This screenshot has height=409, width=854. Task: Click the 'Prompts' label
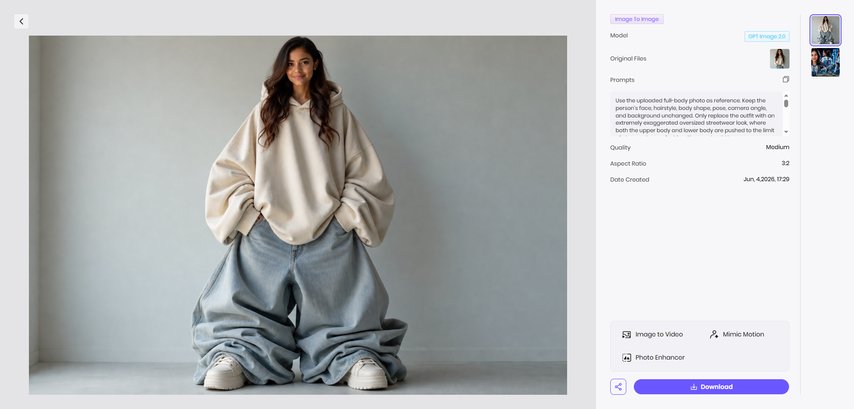tap(622, 80)
